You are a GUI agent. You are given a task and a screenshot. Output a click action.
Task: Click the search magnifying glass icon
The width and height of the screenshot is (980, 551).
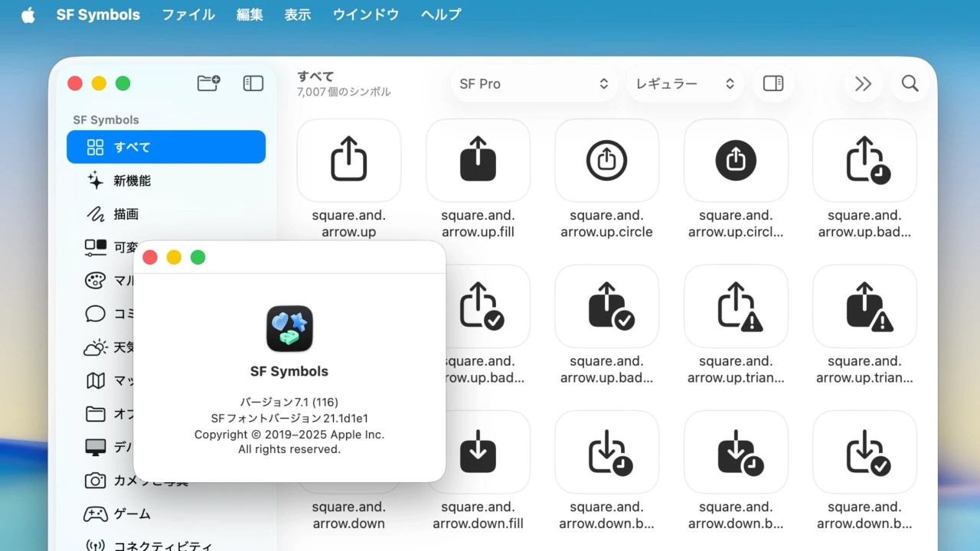coord(910,83)
